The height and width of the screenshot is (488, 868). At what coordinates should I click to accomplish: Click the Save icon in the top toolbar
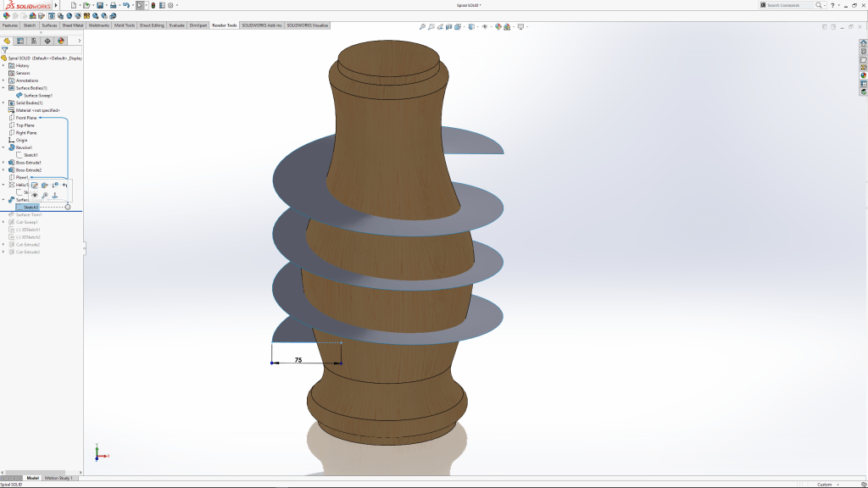point(99,5)
